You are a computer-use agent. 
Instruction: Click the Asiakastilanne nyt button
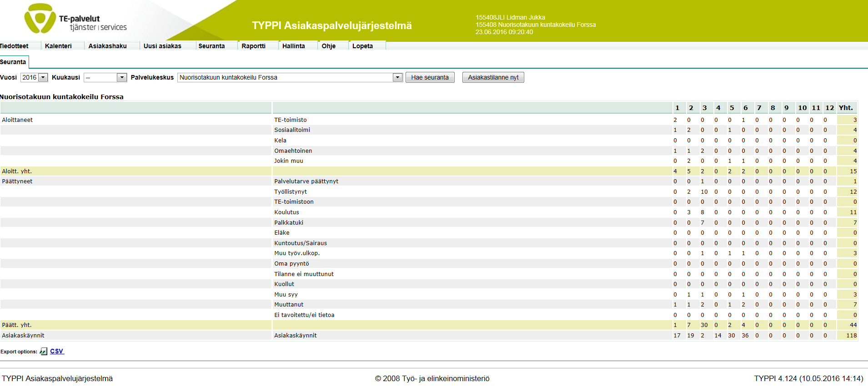[x=493, y=77]
